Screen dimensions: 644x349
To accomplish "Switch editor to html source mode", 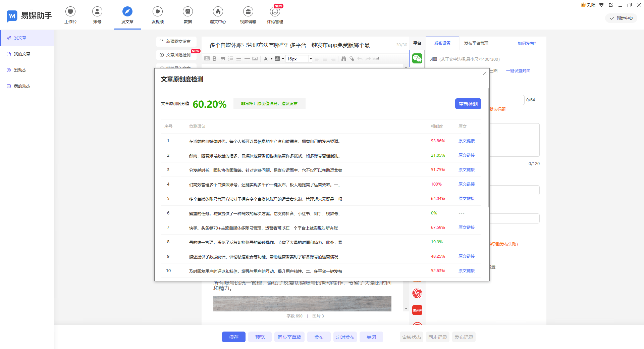I will click(376, 59).
